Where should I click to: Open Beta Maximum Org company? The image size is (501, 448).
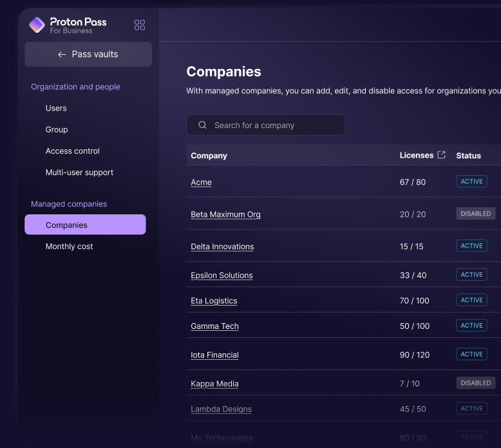click(225, 214)
